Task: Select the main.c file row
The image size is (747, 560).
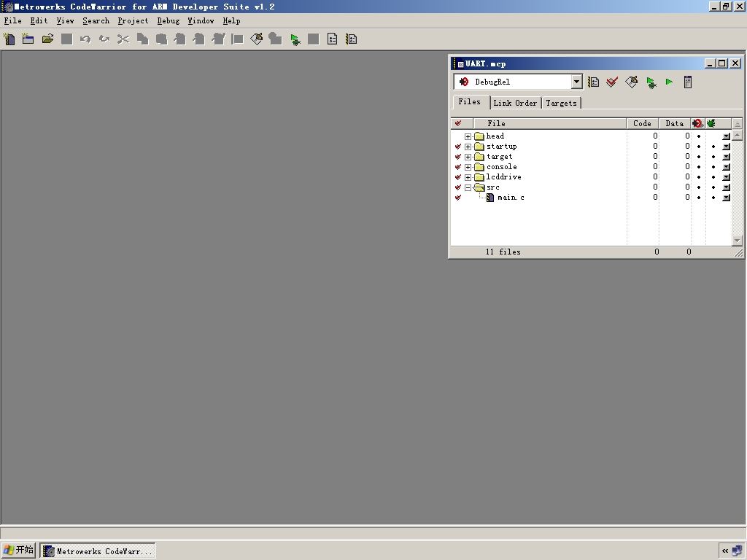Action: click(x=591, y=198)
